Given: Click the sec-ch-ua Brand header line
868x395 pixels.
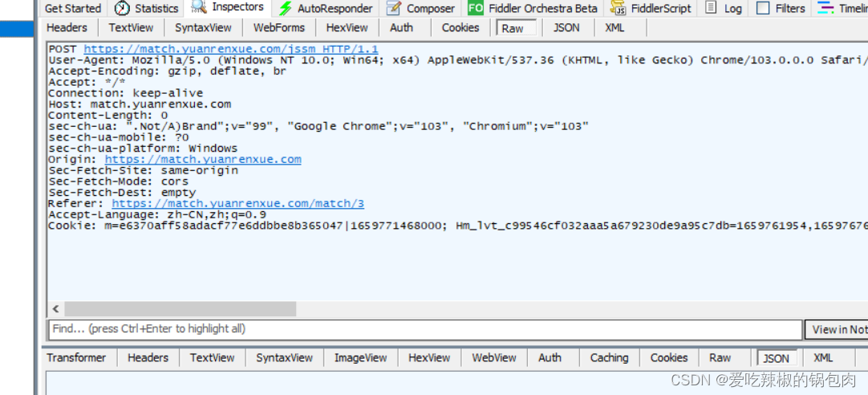Looking at the screenshot, I should coord(318,126).
